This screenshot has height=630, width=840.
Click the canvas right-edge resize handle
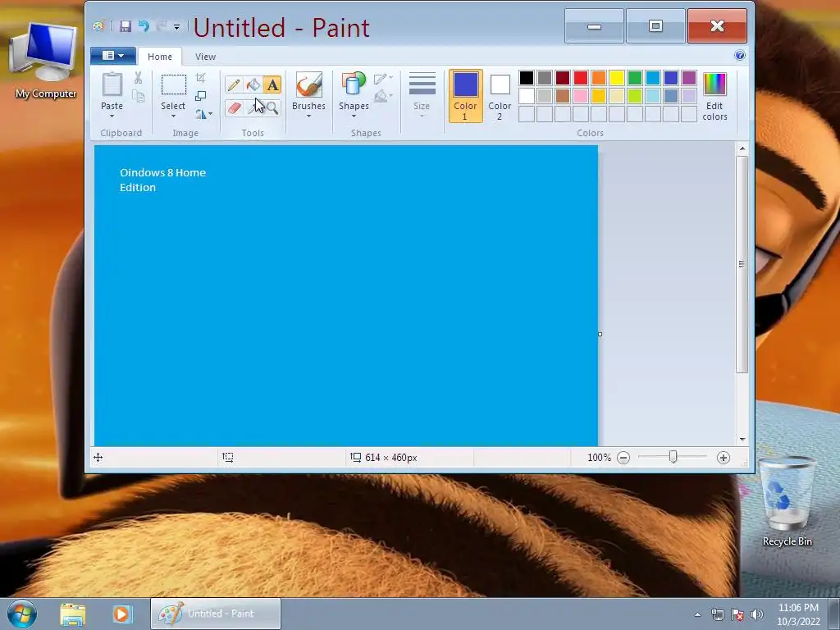click(x=600, y=335)
